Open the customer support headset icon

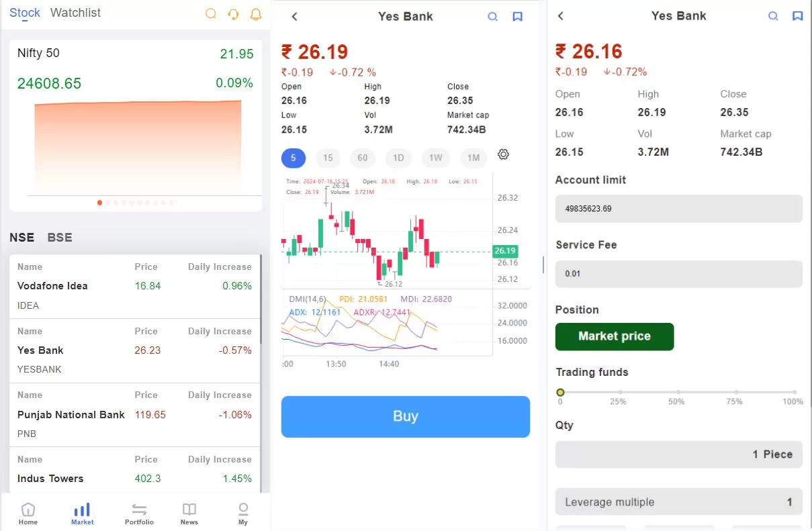coord(233,13)
